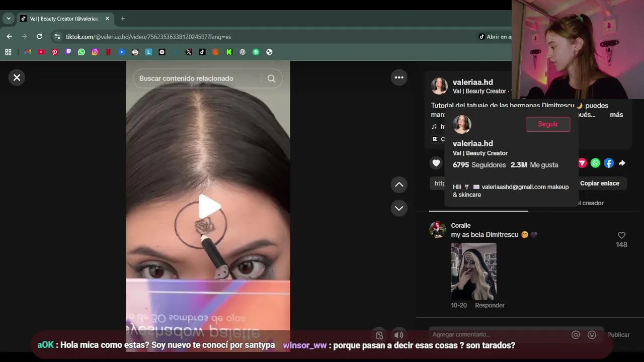The image size is (644, 362).
Task: Click the 2.3M Me gusta count
Action: (x=534, y=165)
